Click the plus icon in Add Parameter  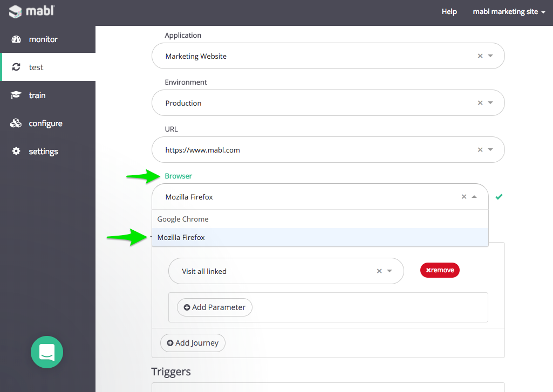click(187, 307)
